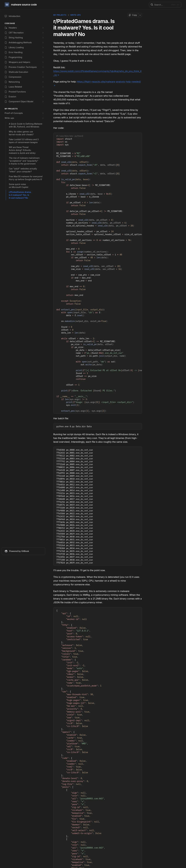The height and width of the screenshot is (868, 186).
Task: Click 'malware source code' site title
Action: tap(24, 5)
